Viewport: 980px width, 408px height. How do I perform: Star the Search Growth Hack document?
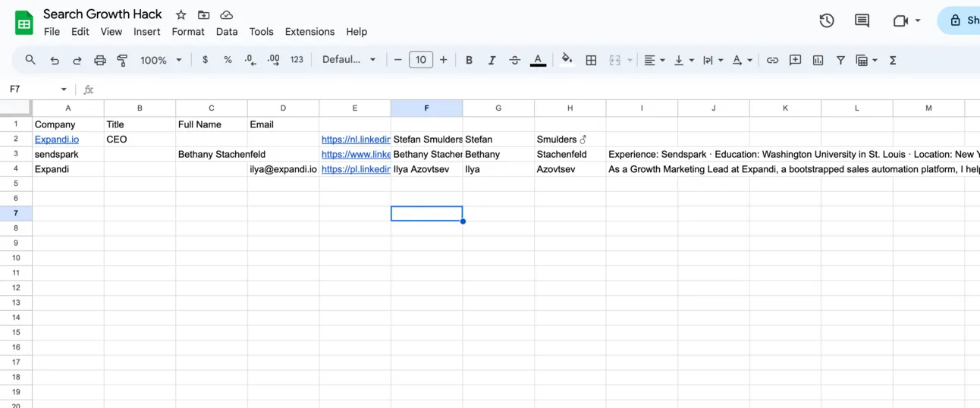coord(181,14)
